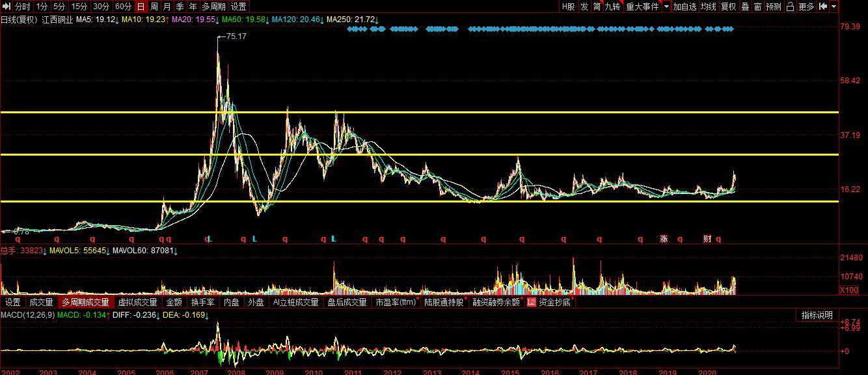Open the 窗 window layout icon
Screen dimensions: 868x375
point(758,7)
